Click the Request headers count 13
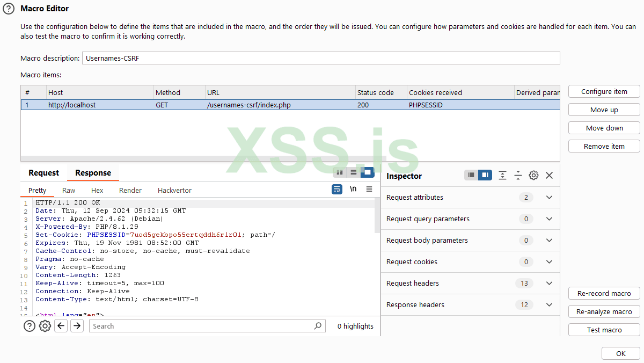The width and height of the screenshot is (644, 363). tap(524, 284)
